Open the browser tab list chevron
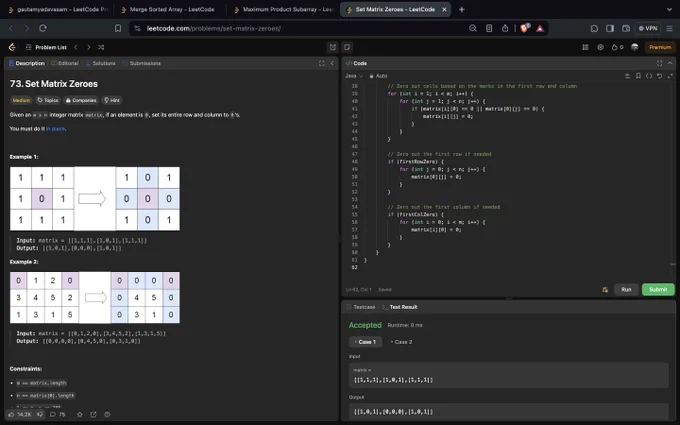The width and height of the screenshot is (680, 425). (x=670, y=10)
